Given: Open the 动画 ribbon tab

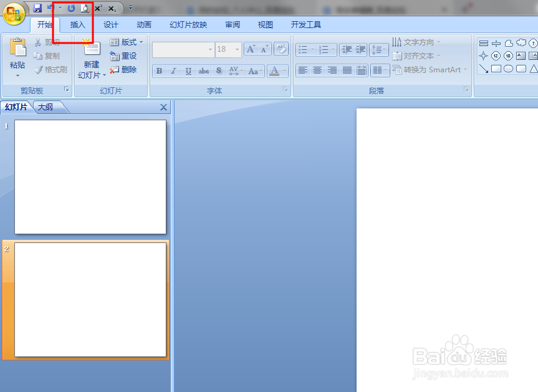Looking at the screenshot, I should tap(144, 25).
